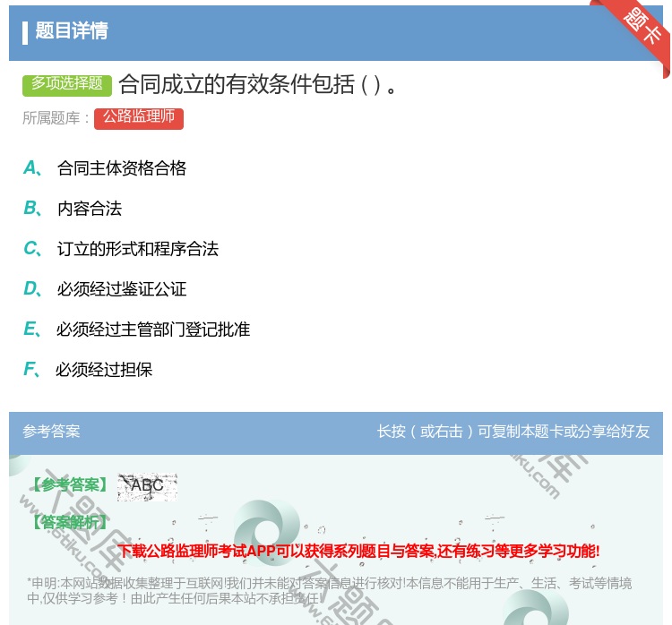Select option D 必须经过鉴证公证
This screenshot has height=625, width=672.
(x=105, y=289)
